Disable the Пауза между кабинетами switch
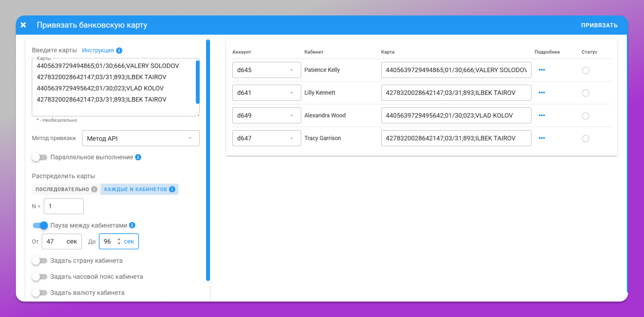644x317 pixels. [40, 225]
